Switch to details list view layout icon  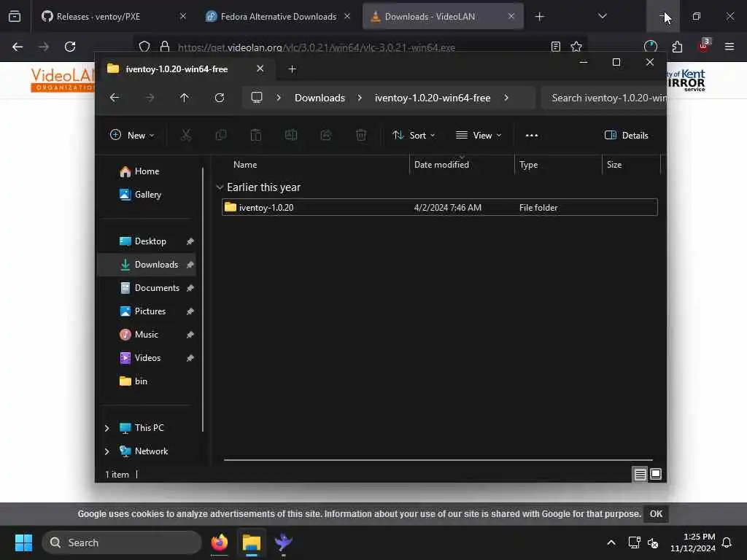(x=640, y=474)
